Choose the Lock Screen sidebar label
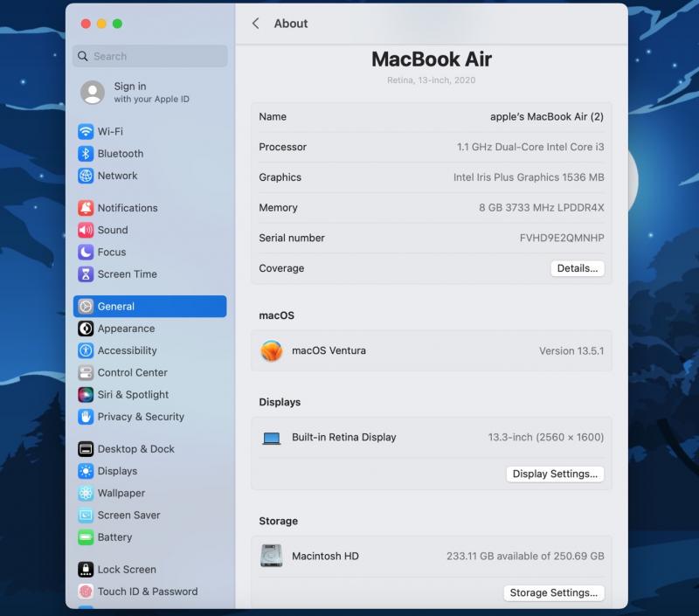The width and height of the screenshot is (699, 616). click(x=127, y=569)
